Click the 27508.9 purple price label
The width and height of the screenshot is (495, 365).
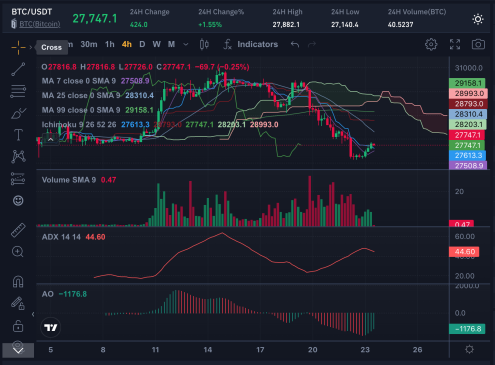pos(468,166)
